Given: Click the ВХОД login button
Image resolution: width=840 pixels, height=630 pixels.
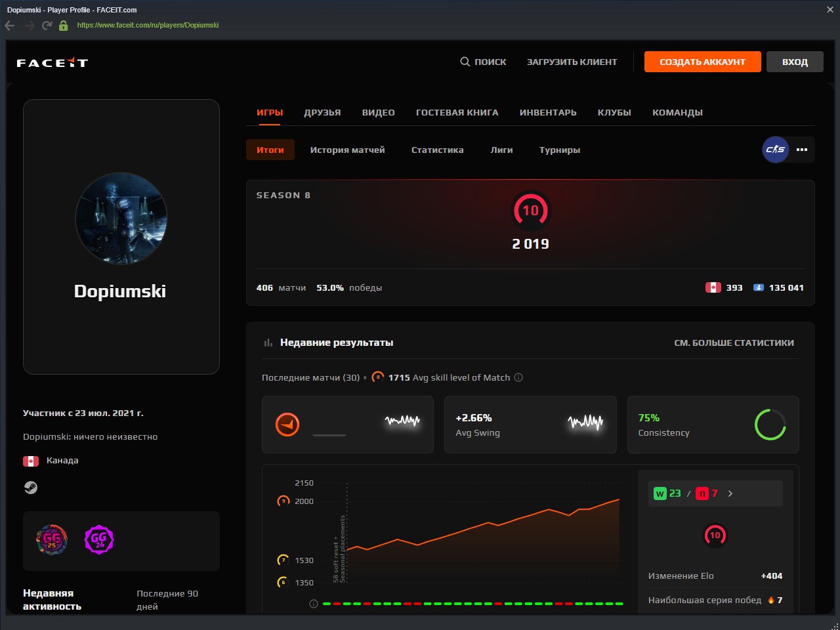Looking at the screenshot, I should (x=795, y=62).
